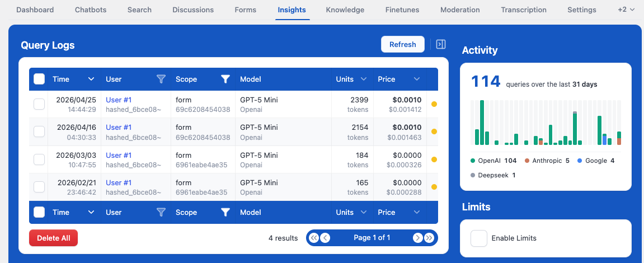This screenshot has width=644, height=263.
Task: Open the Scope filter icon in header
Action: (x=225, y=79)
